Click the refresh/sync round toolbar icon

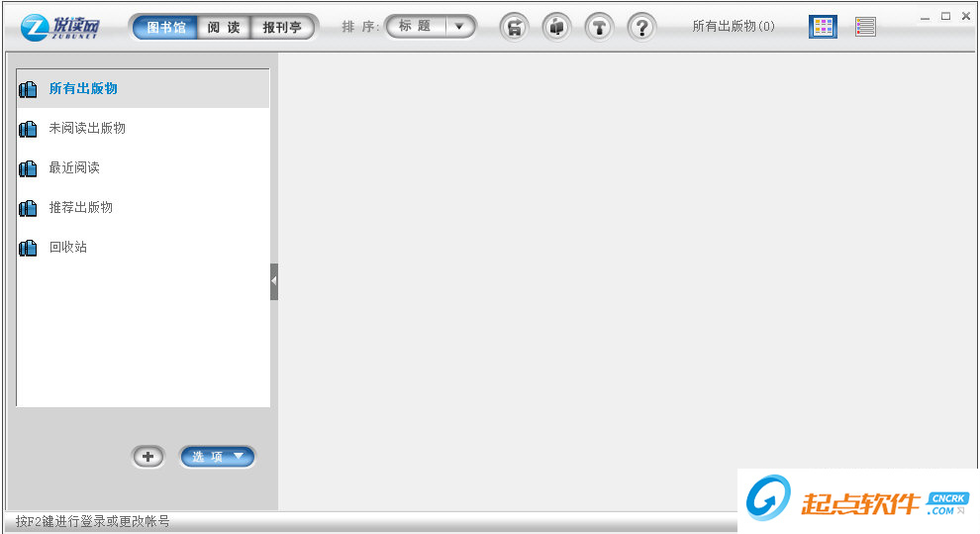515,28
